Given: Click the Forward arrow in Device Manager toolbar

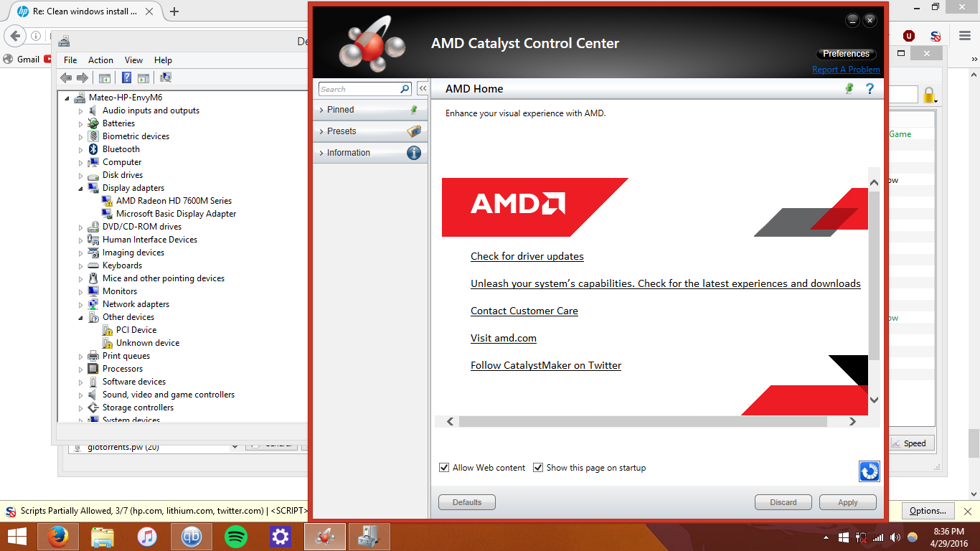Looking at the screenshot, I should 83,77.
